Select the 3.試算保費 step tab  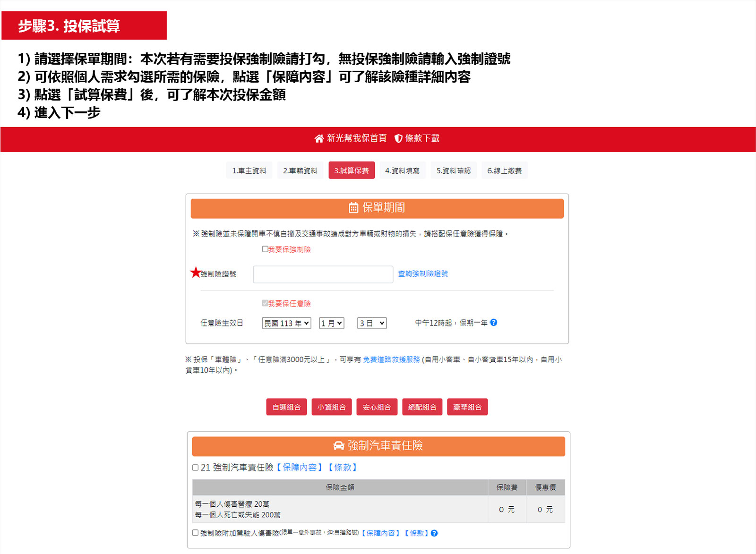coord(352,170)
